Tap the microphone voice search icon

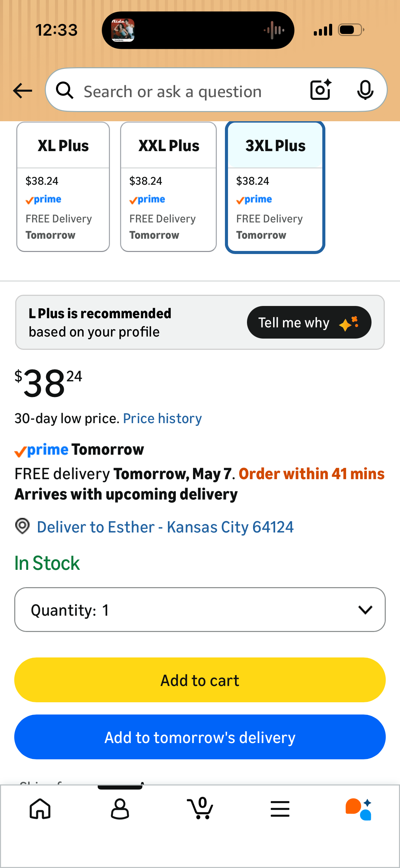tap(365, 90)
